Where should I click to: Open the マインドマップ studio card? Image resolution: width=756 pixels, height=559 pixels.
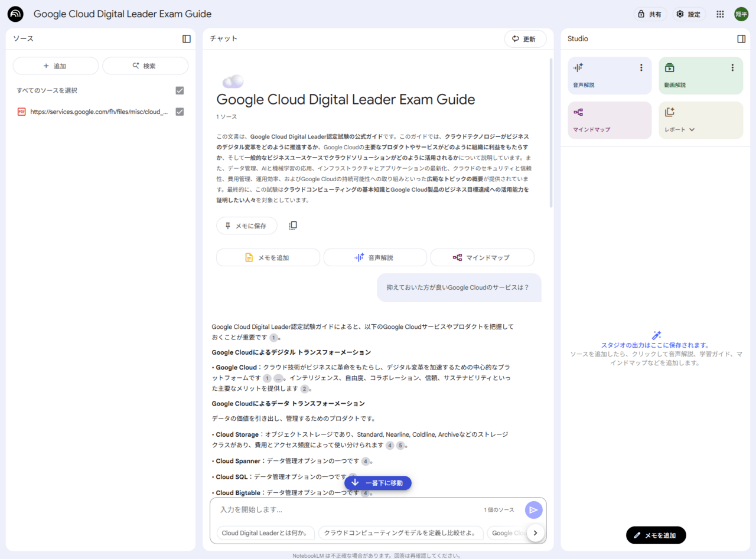pos(610,120)
